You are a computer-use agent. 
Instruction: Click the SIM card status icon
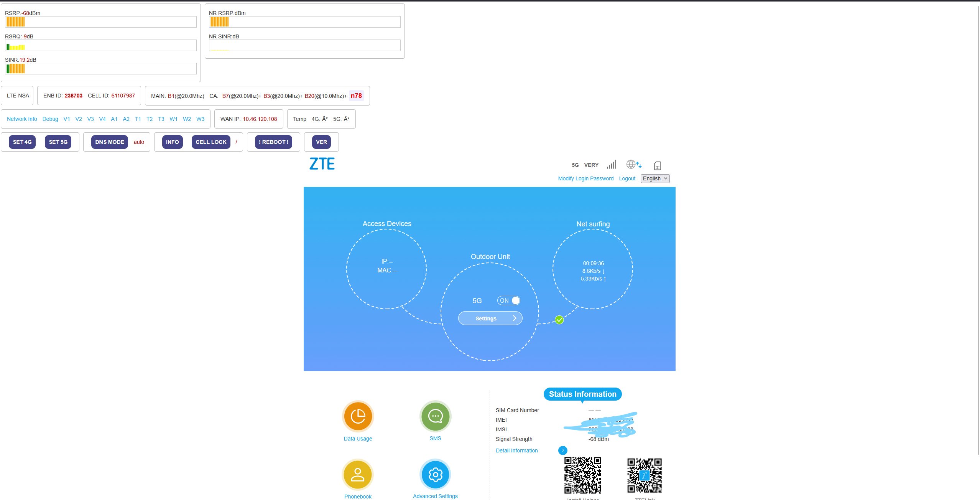[x=657, y=166]
